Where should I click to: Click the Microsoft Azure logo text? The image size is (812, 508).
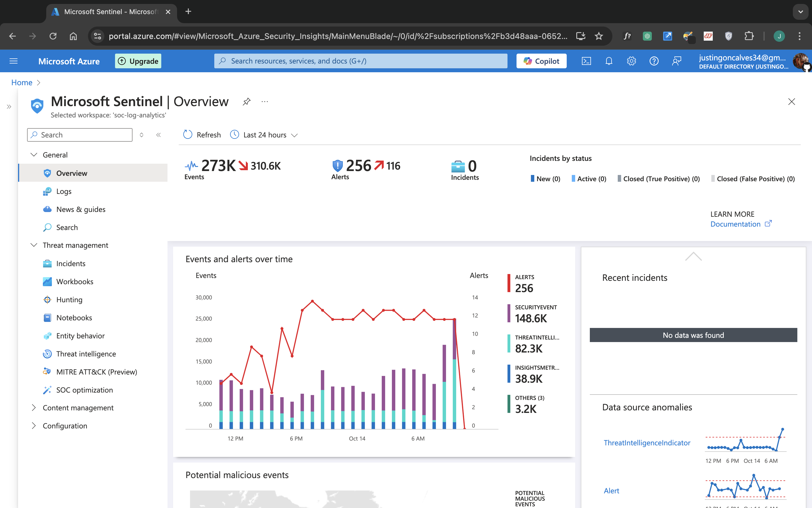(69, 61)
